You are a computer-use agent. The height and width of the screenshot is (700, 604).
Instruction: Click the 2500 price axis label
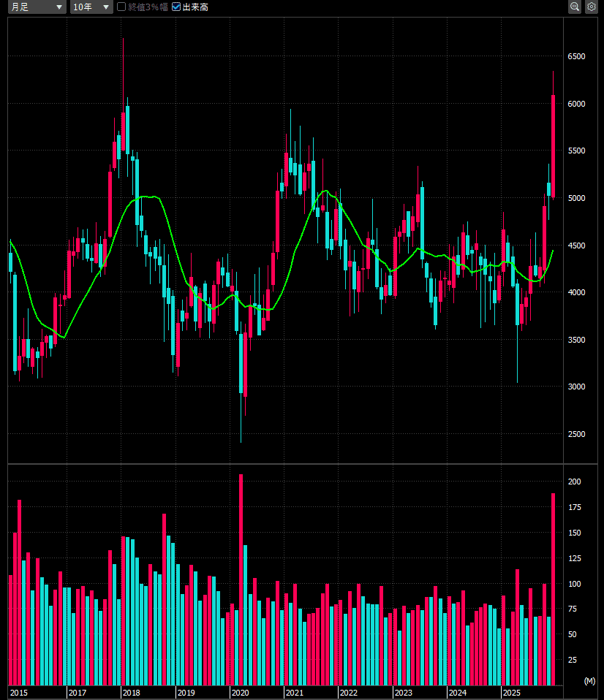(576, 434)
